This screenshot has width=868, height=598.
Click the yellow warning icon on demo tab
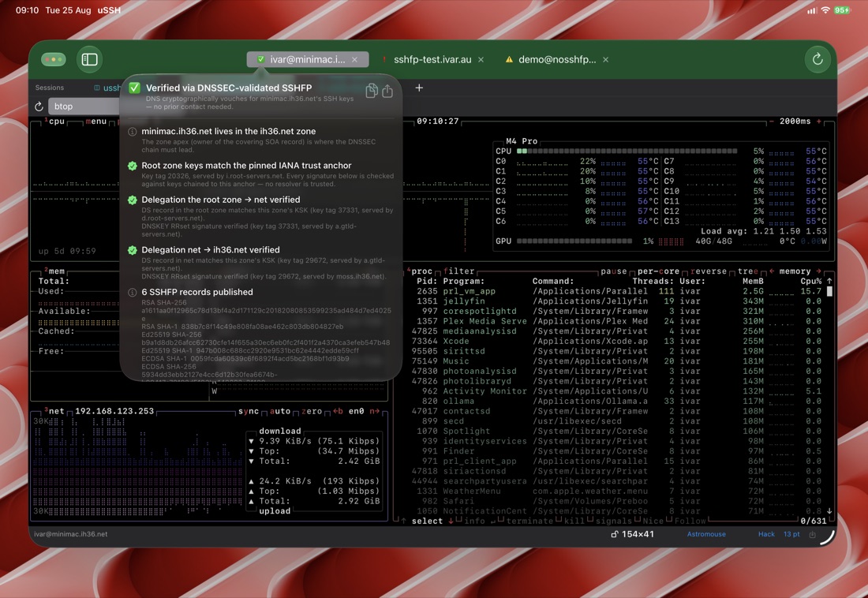[509, 59]
